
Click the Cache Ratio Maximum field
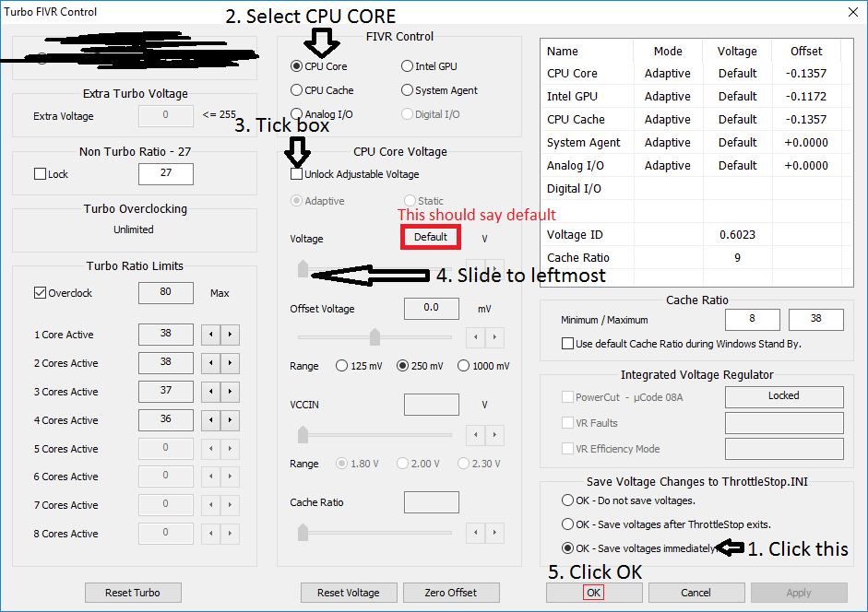[816, 319]
